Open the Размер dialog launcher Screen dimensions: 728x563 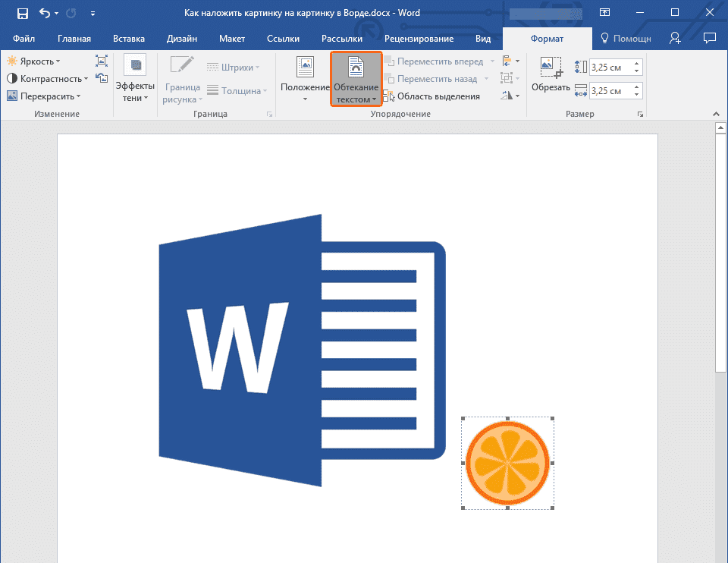point(641,113)
